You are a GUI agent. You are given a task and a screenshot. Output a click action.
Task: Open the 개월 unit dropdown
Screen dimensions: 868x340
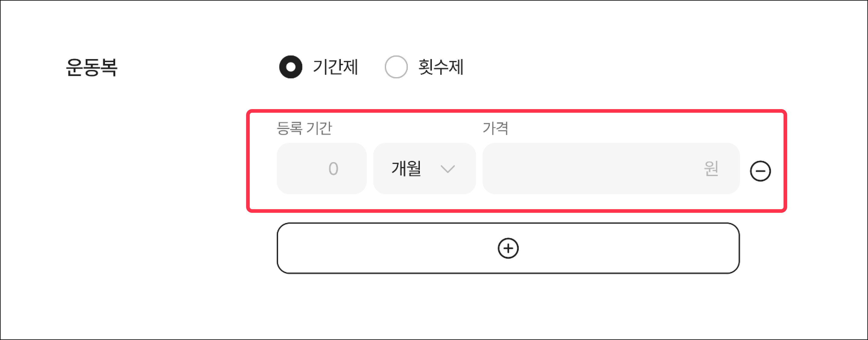424,169
